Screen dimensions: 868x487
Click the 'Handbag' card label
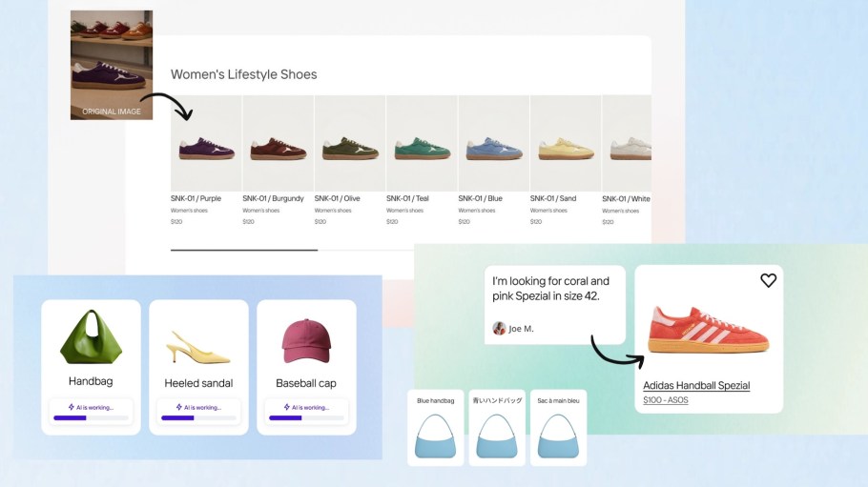point(91,381)
